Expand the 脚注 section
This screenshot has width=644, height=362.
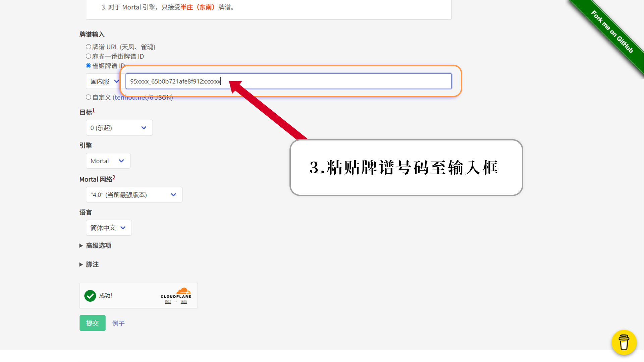92,264
